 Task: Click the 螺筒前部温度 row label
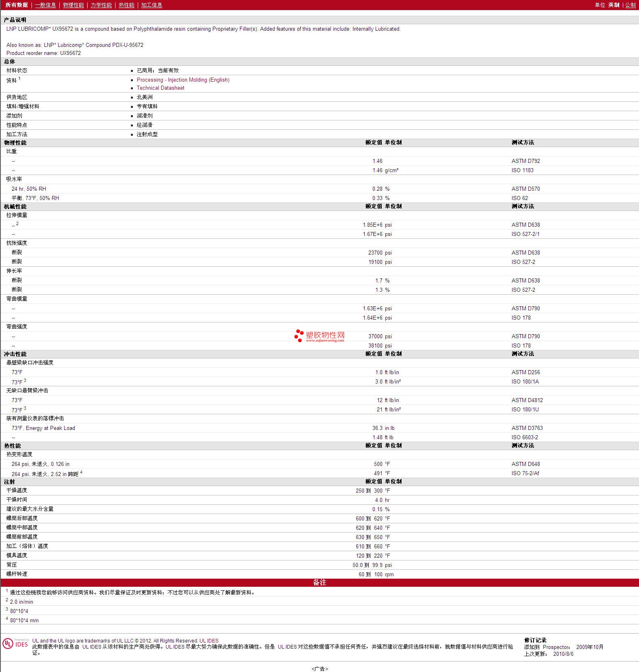tap(22, 537)
